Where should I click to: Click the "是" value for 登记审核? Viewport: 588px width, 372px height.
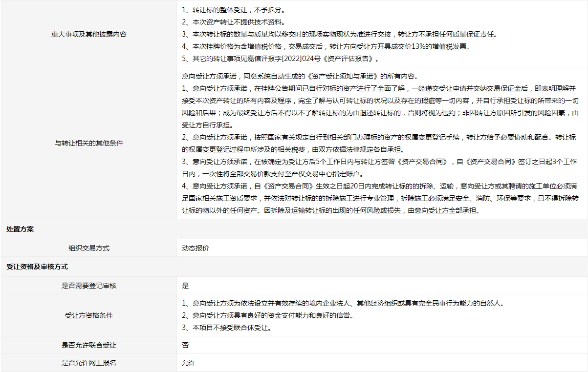coord(185,286)
